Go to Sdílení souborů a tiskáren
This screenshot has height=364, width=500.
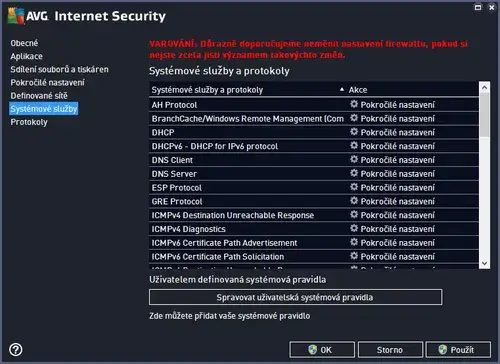59,69
